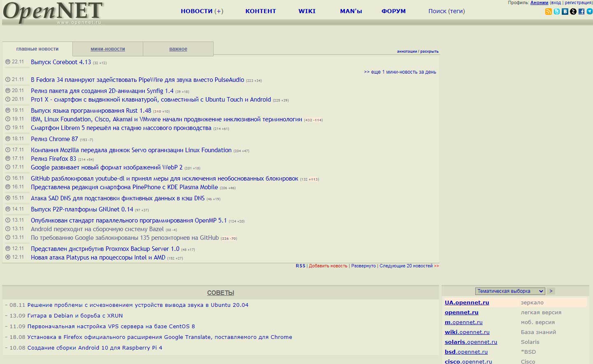Open the MAN'ы menu
The height and width of the screenshot is (364, 593).
coord(351,11)
